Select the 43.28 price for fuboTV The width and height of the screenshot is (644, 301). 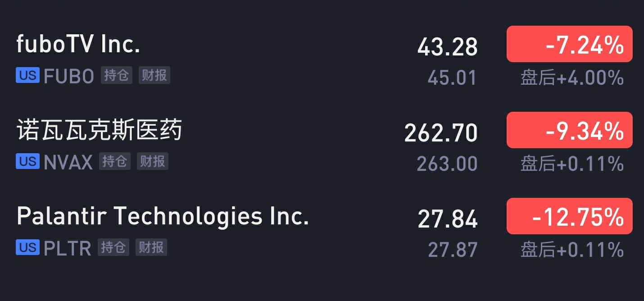point(447,47)
